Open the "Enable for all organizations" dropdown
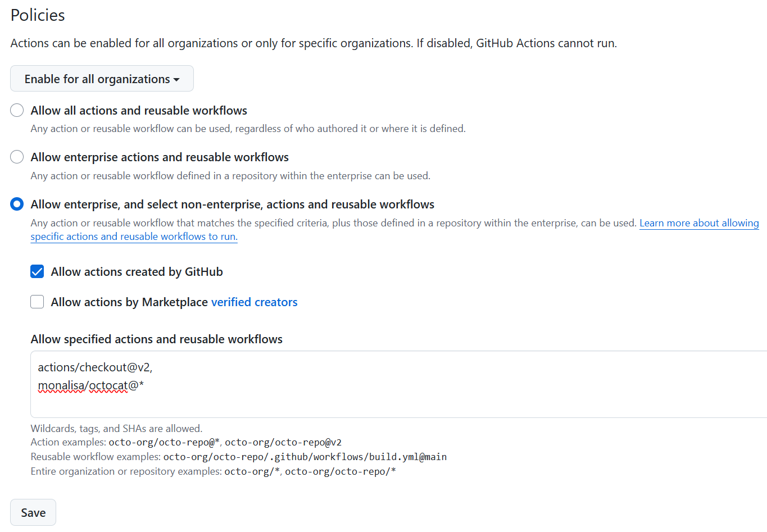Viewport: 767px width, 532px height. [x=101, y=78]
